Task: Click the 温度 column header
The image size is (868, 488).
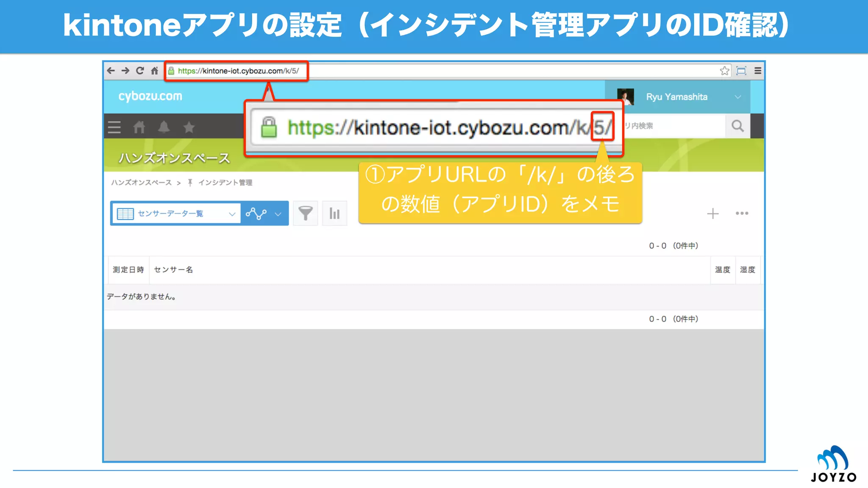Action: click(x=723, y=270)
